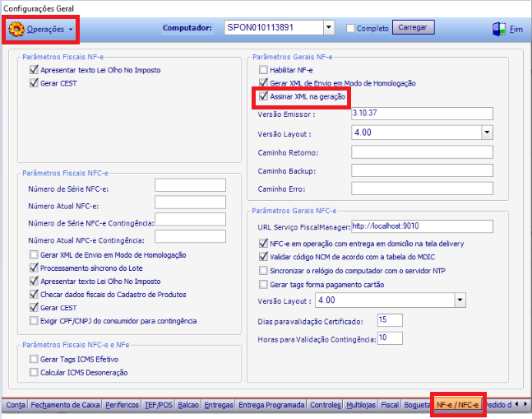Viewport: 532px width, 419px height.
Task: Click the Parâmetros Gerais NFC-e group title
Action: (x=294, y=211)
